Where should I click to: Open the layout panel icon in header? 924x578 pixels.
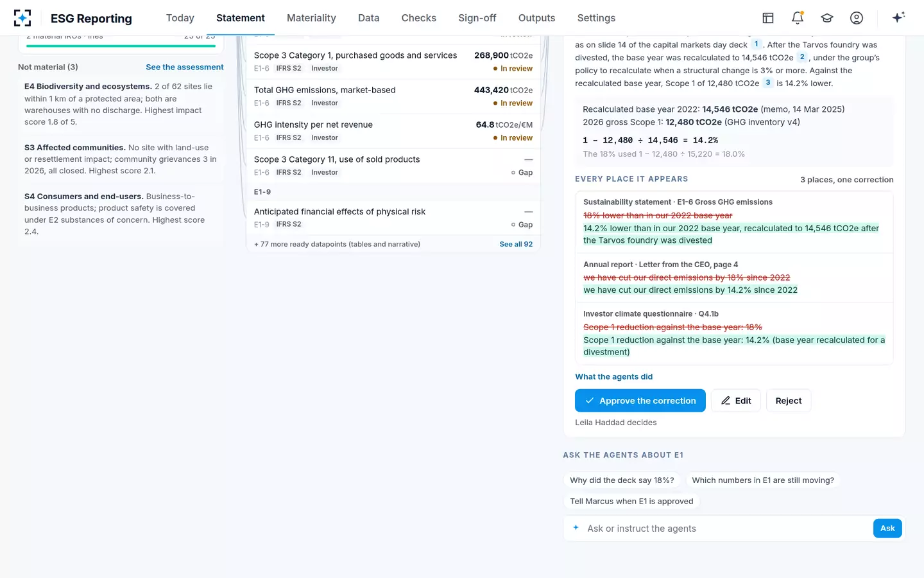click(x=768, y=18)
